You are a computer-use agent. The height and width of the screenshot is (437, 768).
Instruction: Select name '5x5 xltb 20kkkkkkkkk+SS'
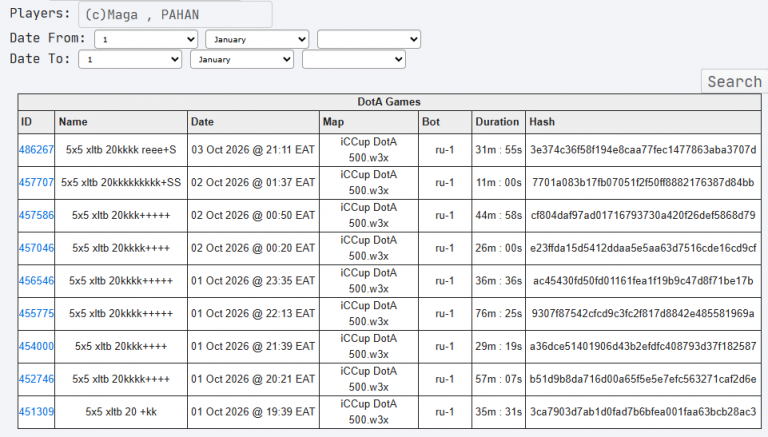coord(121,182)
